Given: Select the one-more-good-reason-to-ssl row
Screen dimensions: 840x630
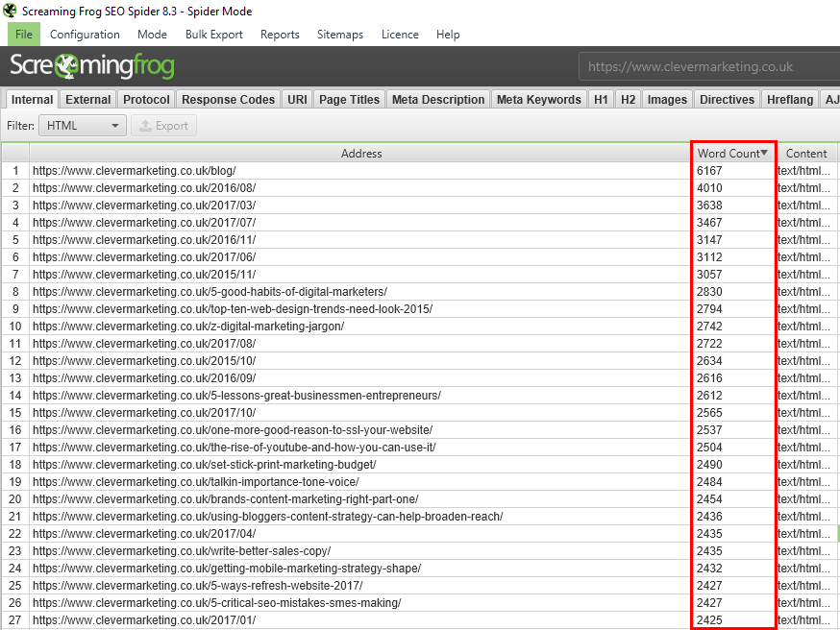Looking at the screenshot, I should (360, 430).
